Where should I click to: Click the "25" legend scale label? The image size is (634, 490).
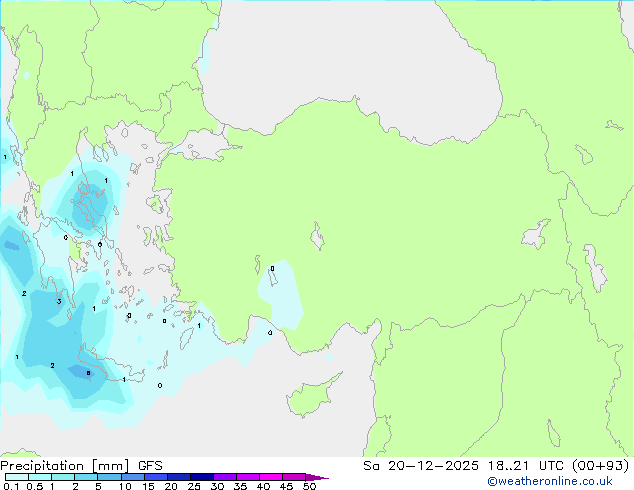[x=194, y=486]
